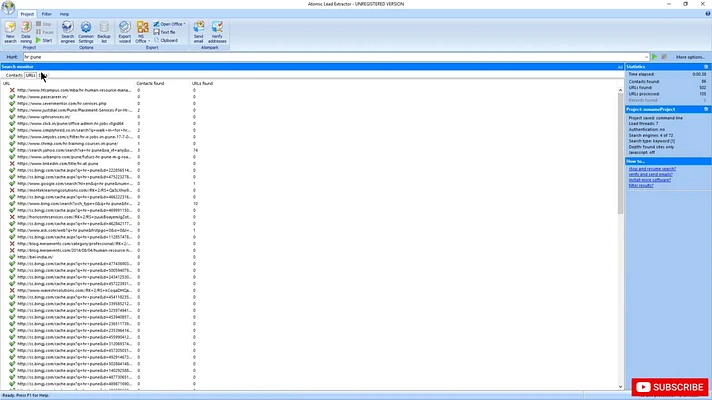Screen dimensions: 712x400
Task: Open the Send email tool
Action: coord(198,32)
